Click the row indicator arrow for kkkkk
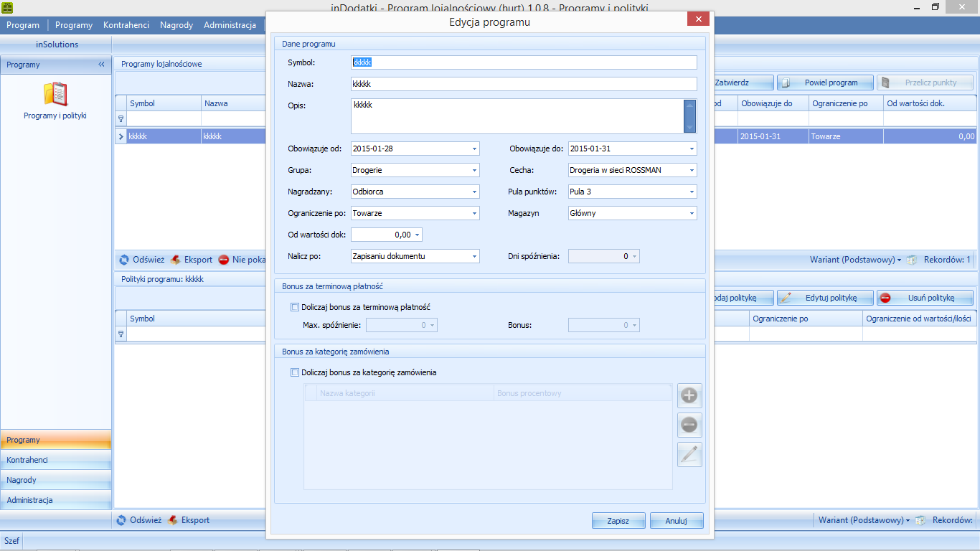The width and height of the screenshot is (980, 551). (x=121, y=136)
